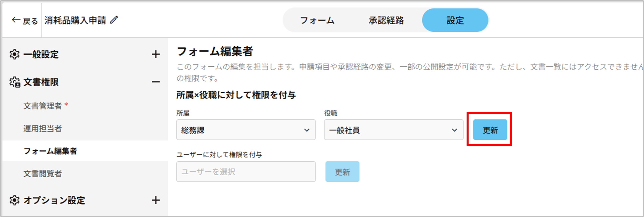Select フォーム編集者 in the sidebar

tap(50, 151)
